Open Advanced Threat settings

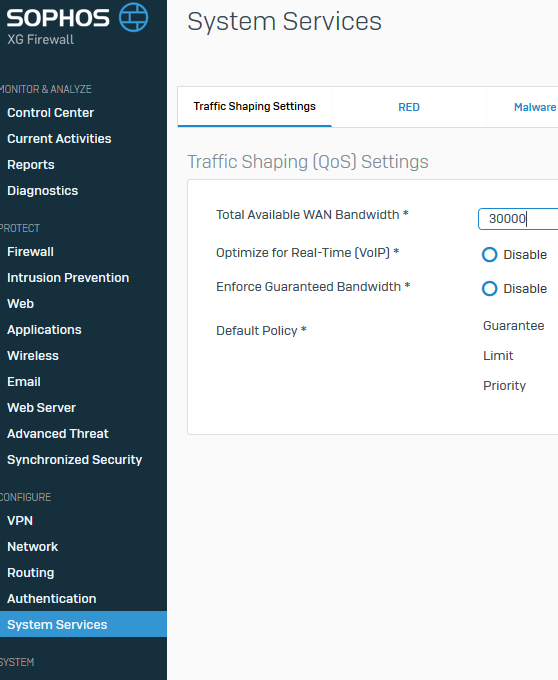pos(58,434)
